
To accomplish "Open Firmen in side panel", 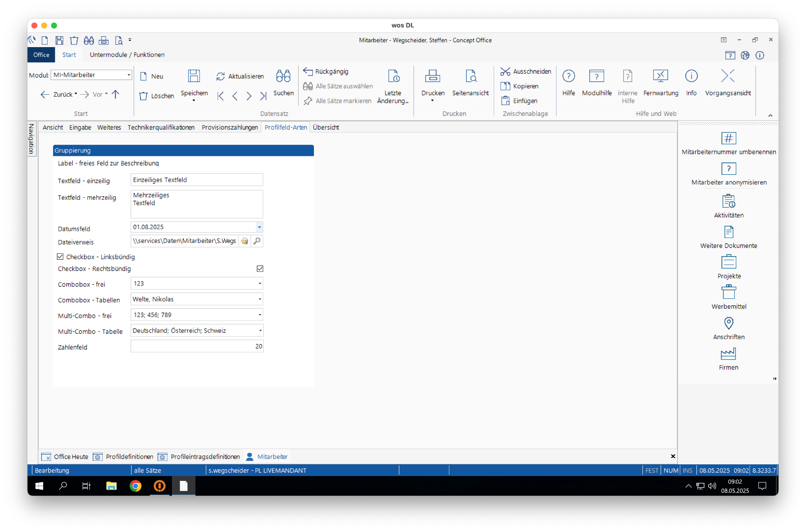I will [729, 359].
